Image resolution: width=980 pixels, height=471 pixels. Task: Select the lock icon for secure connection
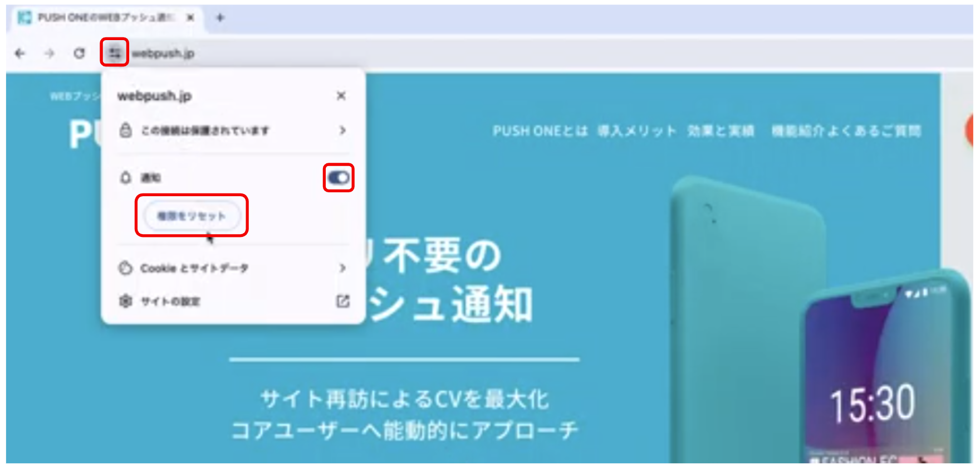(126, 130)
